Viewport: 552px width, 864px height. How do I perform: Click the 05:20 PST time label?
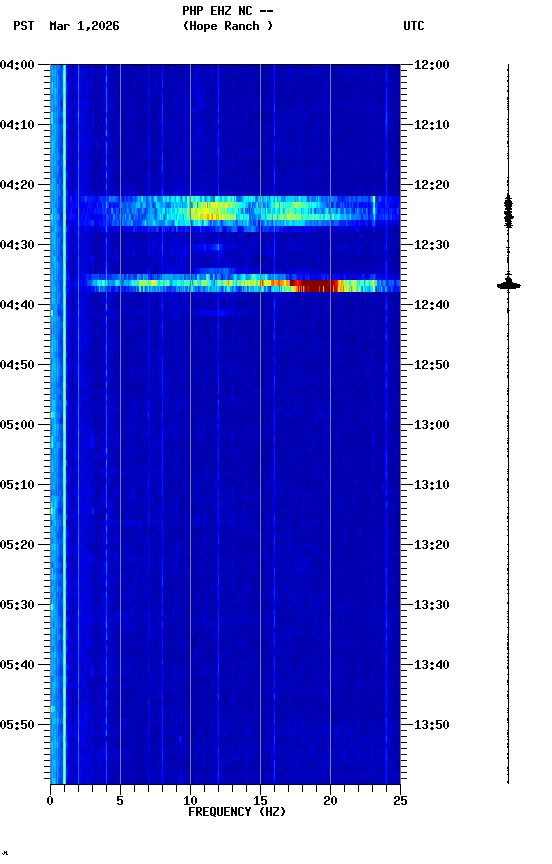click(x=17, y=545)
